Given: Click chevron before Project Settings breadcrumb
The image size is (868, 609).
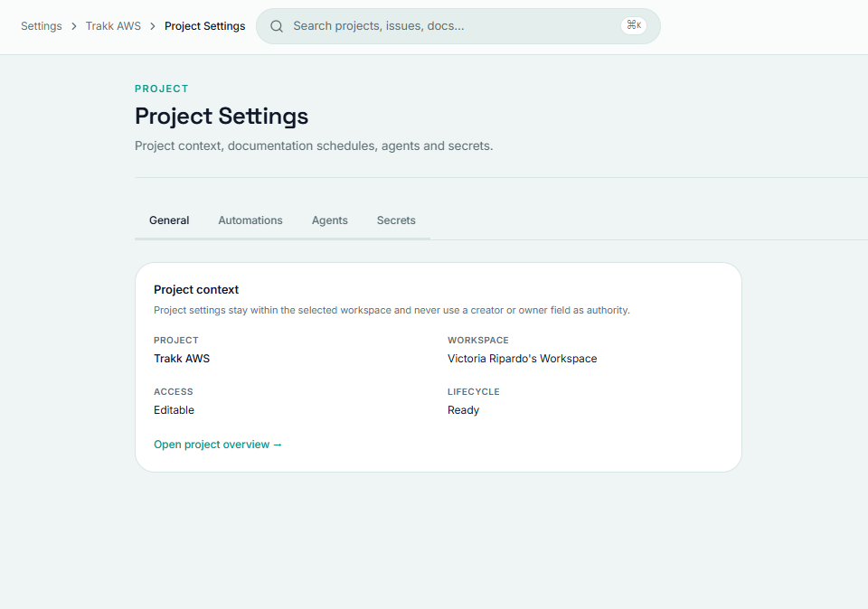Looking at the screenshot, I should [153, 26].
